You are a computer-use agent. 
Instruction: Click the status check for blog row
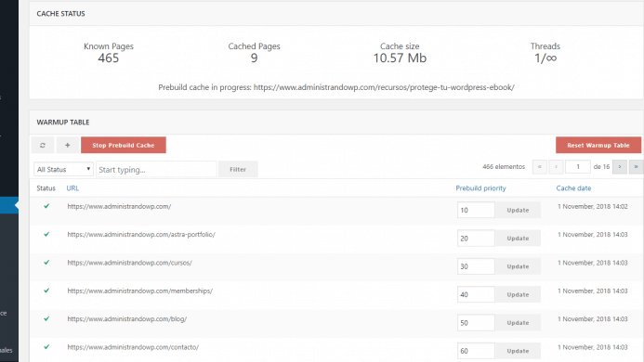pos(46,318)
